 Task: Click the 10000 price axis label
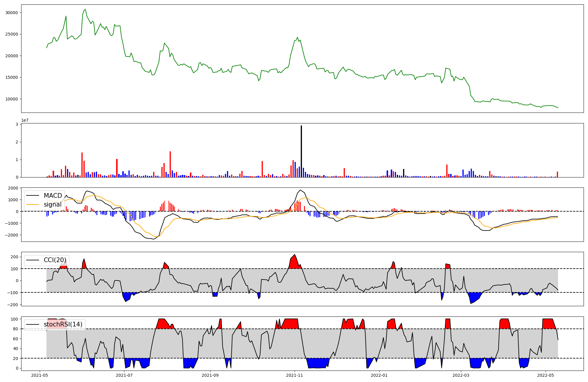[x=12, y=99]
